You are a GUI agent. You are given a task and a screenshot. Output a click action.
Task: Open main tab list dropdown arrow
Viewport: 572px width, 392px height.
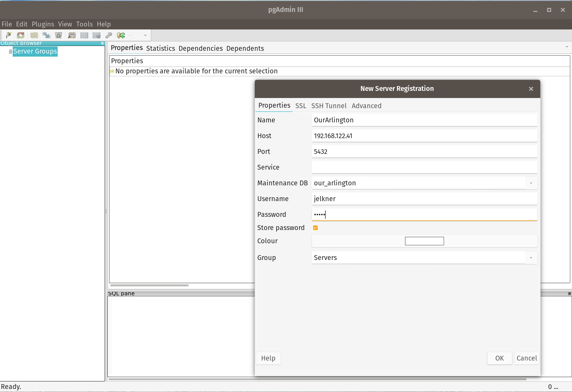tap(567, 47)
